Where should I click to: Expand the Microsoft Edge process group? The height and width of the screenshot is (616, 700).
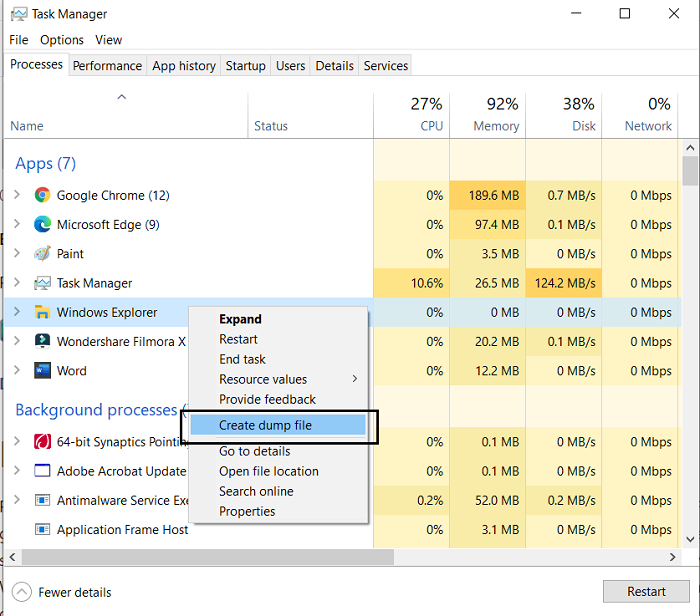(16, 224)
